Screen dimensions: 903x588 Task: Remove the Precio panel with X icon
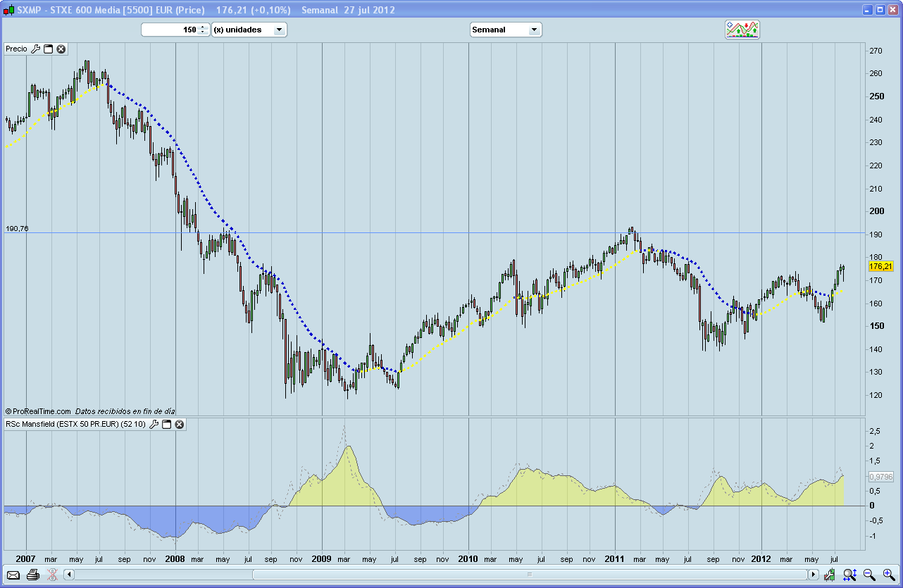pyautogui.click(x=61, y=49)
